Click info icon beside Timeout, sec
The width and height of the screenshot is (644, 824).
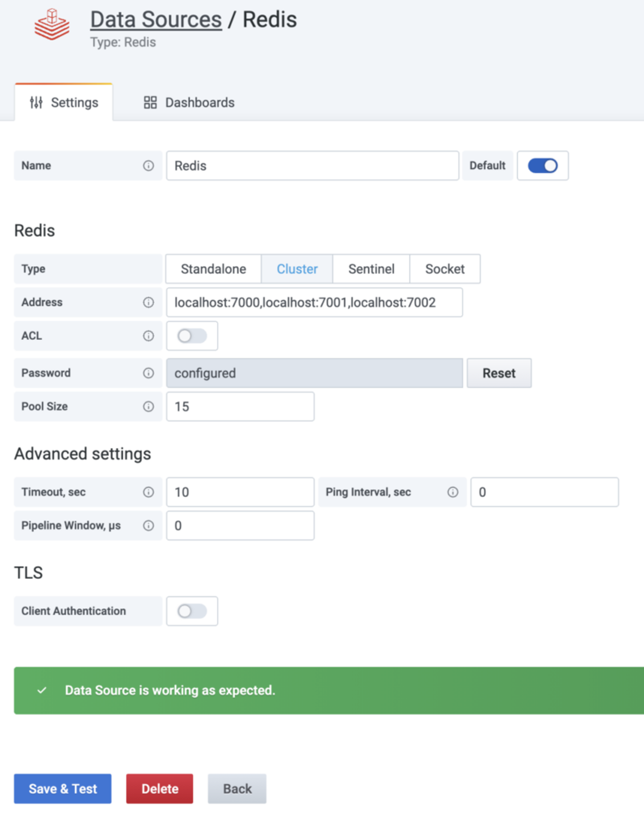(x=149, y=492)
